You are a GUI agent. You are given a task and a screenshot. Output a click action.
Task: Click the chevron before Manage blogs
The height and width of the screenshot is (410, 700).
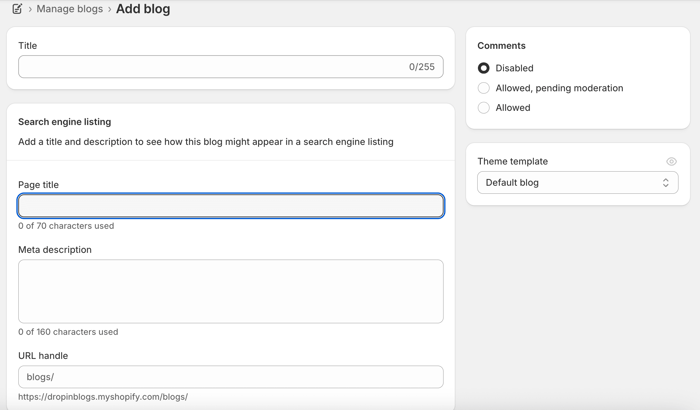pyautogui.click(x=30, y=9)
